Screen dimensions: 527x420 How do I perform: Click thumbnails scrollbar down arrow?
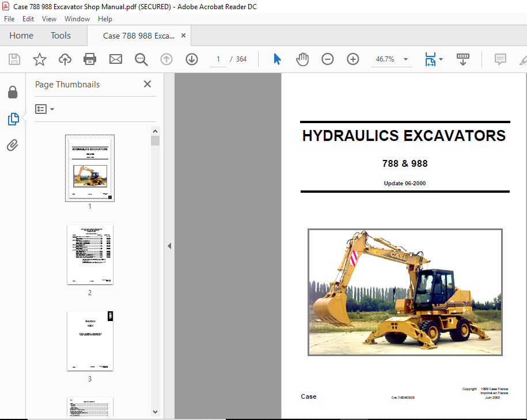(155, 411)
